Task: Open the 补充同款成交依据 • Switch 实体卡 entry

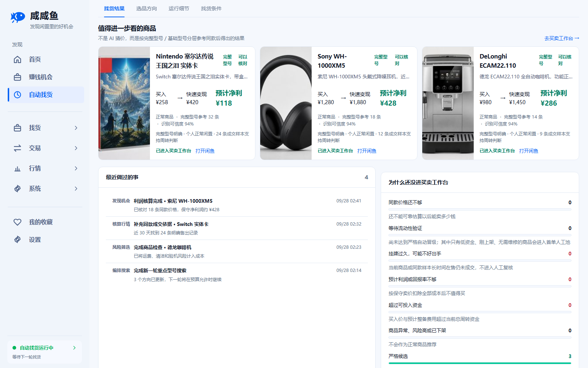Action: [x=237, y=228]
